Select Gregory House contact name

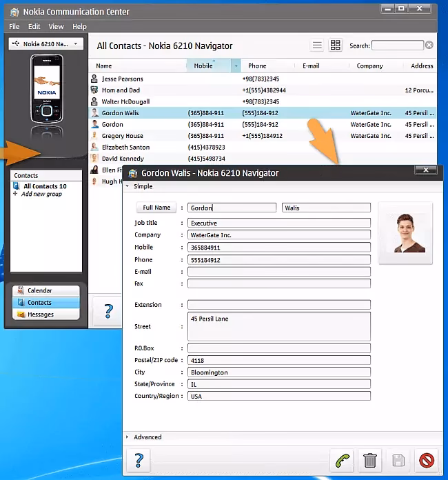[123, 136]
